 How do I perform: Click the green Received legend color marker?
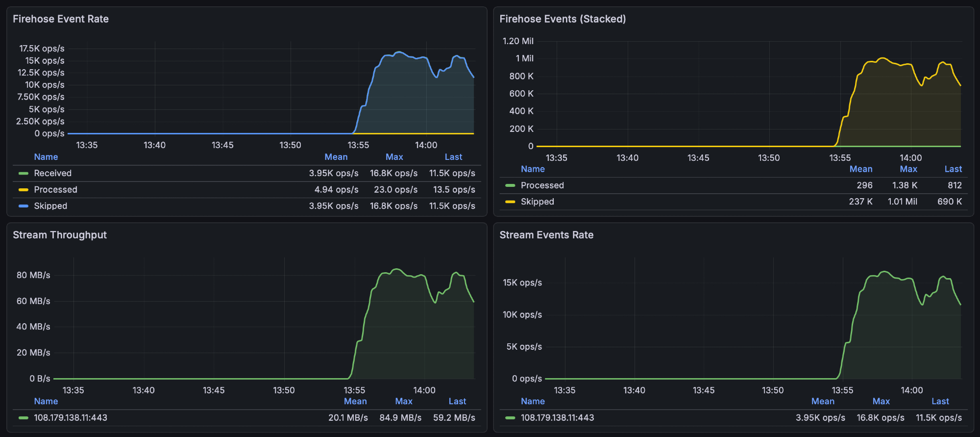click(23, 174)
